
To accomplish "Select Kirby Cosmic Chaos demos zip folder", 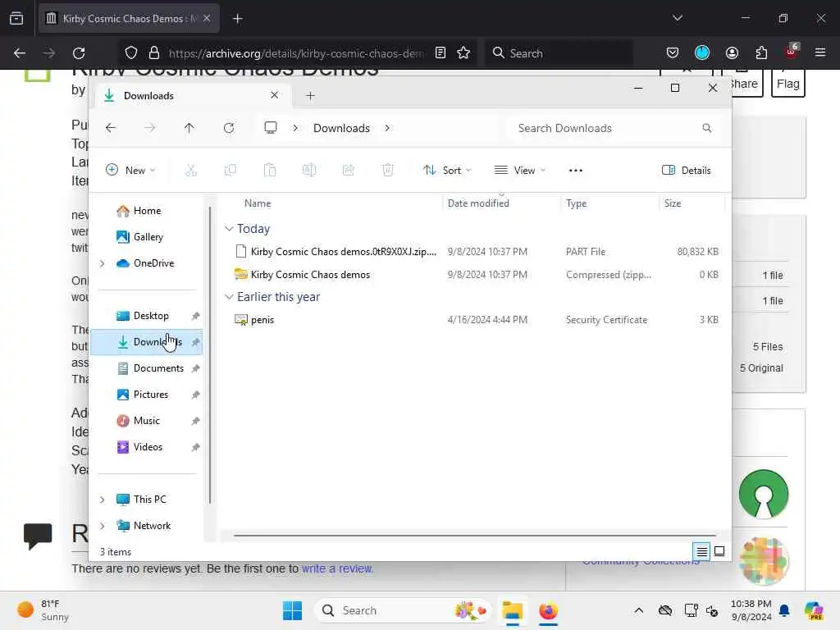I will pyautogui.click(x=477, y=274).
